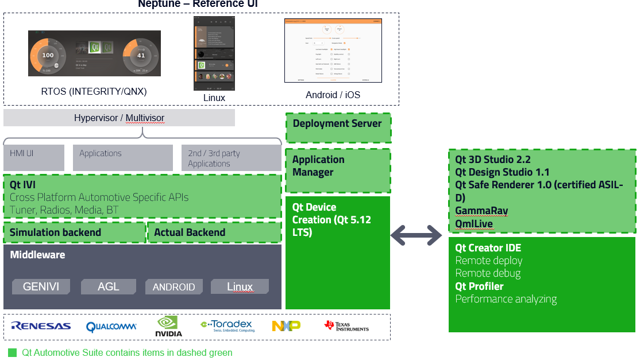This screenshot has width=644, height=361.
Task: Click the Application Manager box
Action: click(x=338, y=170)
